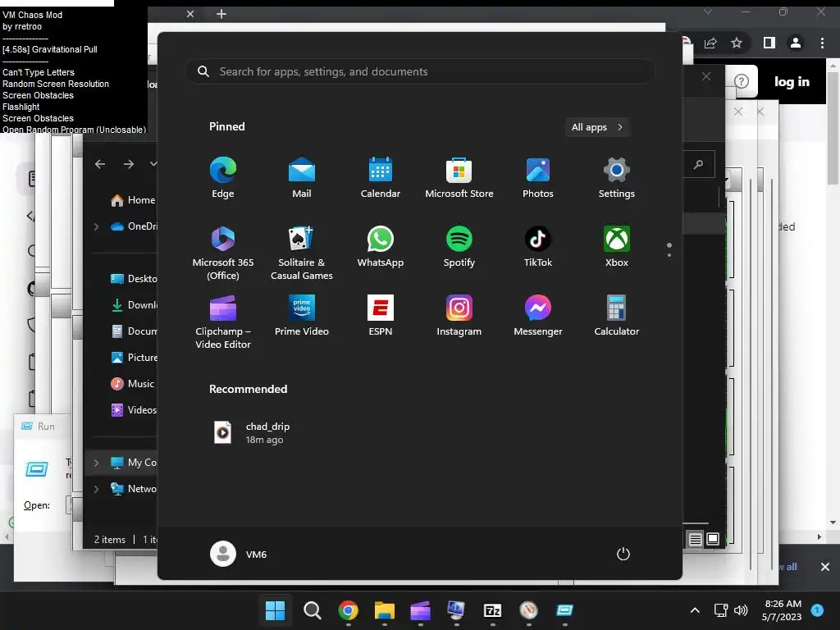Open the Run app on taskbar
Image resolution: width=840 pixels, height=630 pixels.
(x=564, y=610)
